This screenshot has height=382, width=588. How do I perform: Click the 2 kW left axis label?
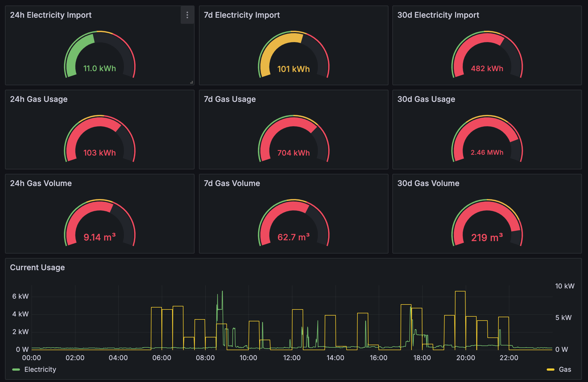20,332
